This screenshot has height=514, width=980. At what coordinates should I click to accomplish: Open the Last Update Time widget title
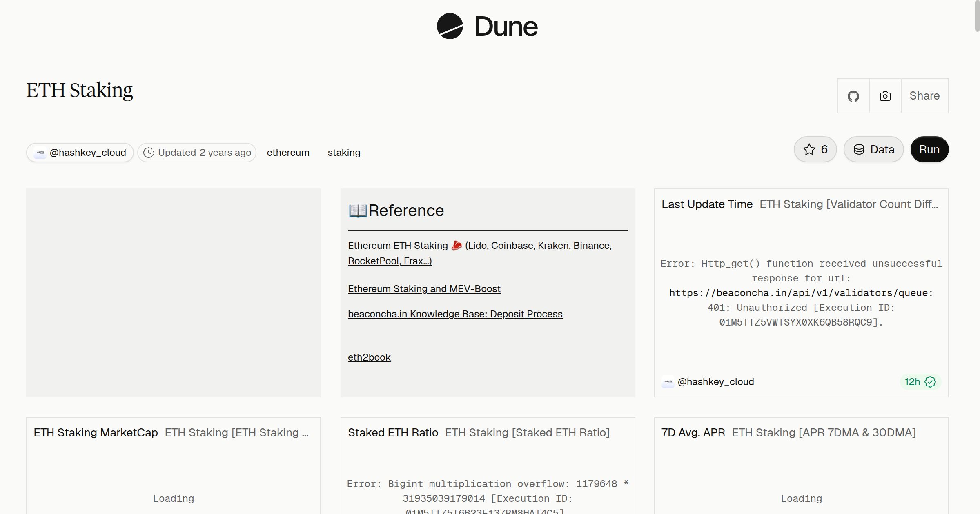pos(707,204)
